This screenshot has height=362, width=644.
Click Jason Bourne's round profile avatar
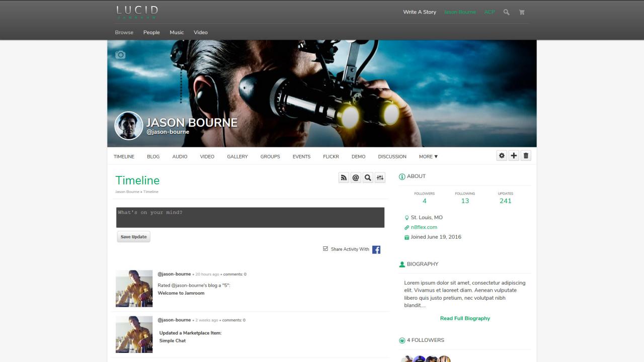(x=129, y=126)
